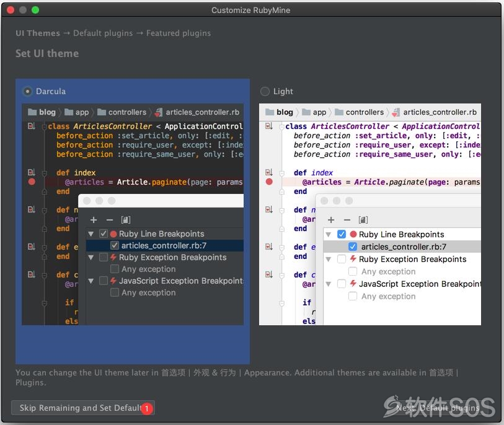Click the gutter icon beside class line in Light

point(268,126)
